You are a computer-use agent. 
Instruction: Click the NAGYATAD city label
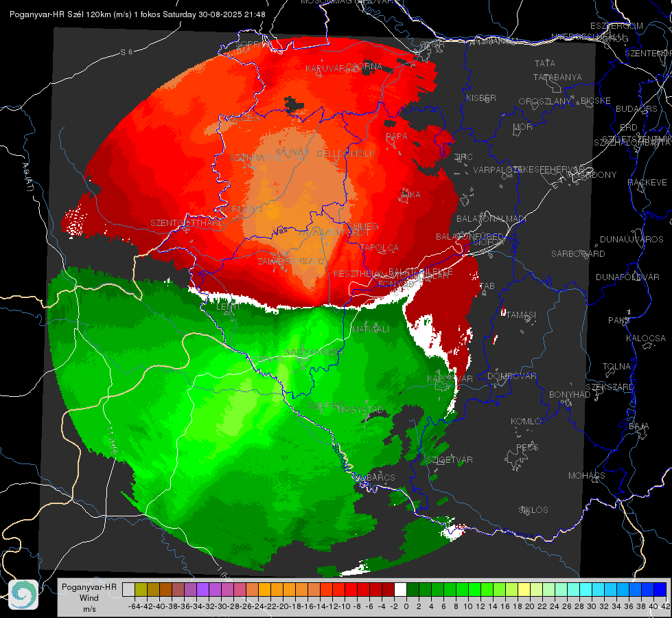pos(360,409)
